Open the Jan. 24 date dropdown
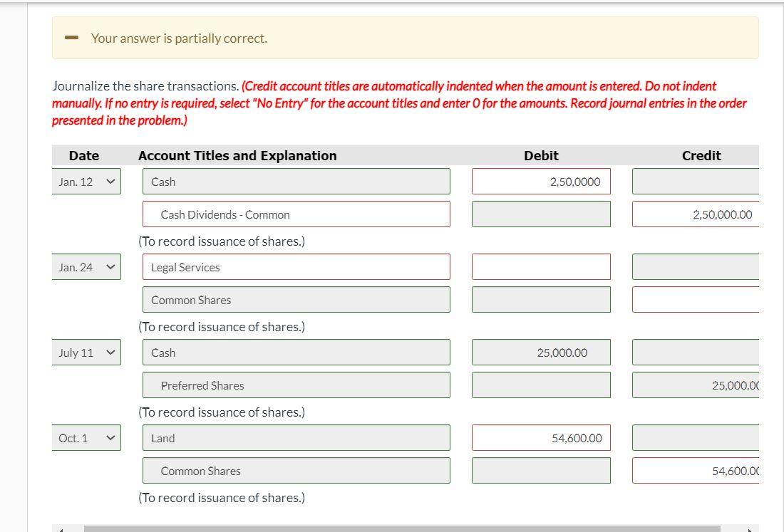The image size is (784, 532). tap(86, 266)
